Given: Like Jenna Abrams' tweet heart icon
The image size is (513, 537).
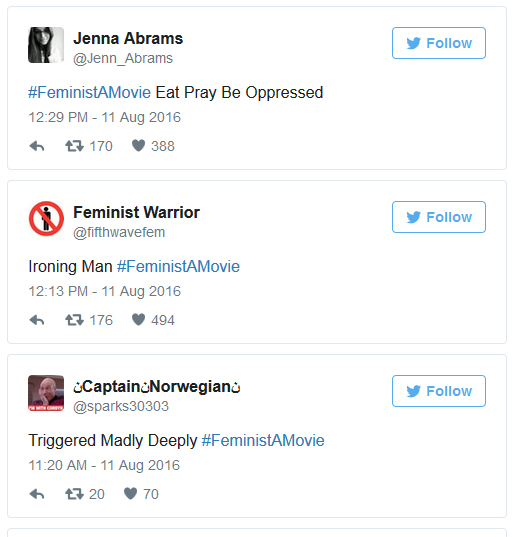Looking at the screenshot, I should 138,146.
